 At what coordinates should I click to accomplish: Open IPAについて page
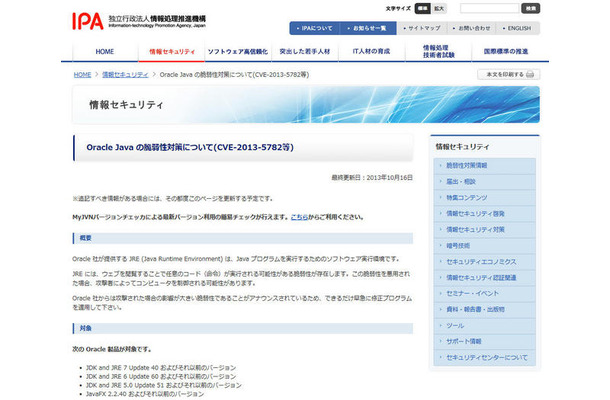[x=315, y=28]
